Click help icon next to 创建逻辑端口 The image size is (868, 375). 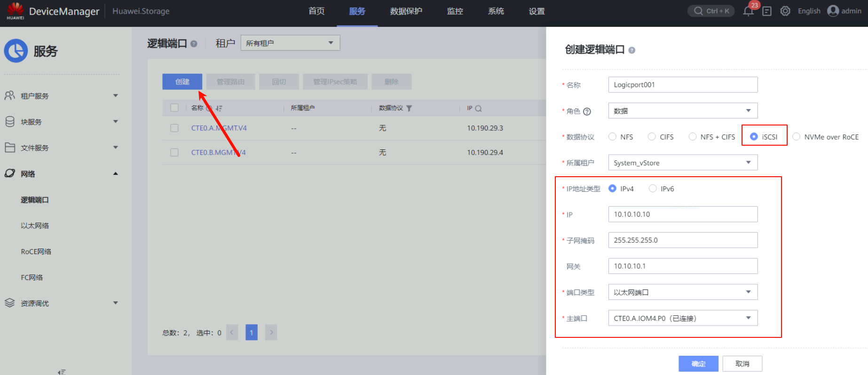[631, 50]
